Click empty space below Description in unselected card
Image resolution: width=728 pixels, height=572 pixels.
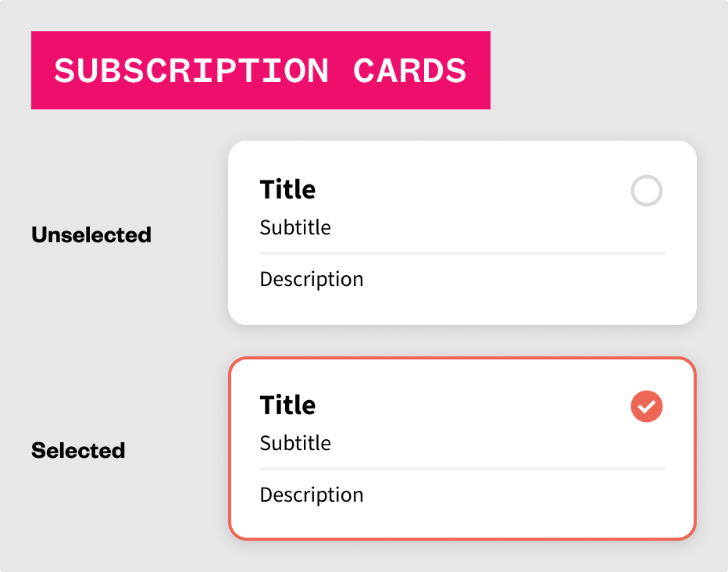pos(462,306)
